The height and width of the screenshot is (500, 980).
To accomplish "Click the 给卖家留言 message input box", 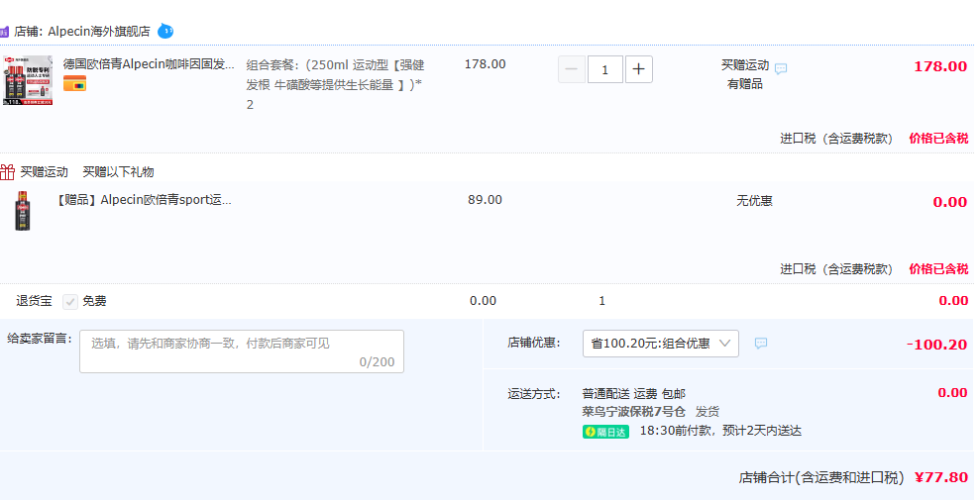I will point(241,351).
